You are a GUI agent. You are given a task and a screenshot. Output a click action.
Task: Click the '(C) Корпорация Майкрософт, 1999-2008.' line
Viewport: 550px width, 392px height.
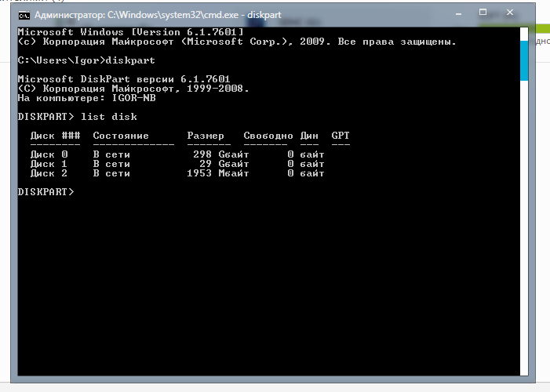pos(133,89)
